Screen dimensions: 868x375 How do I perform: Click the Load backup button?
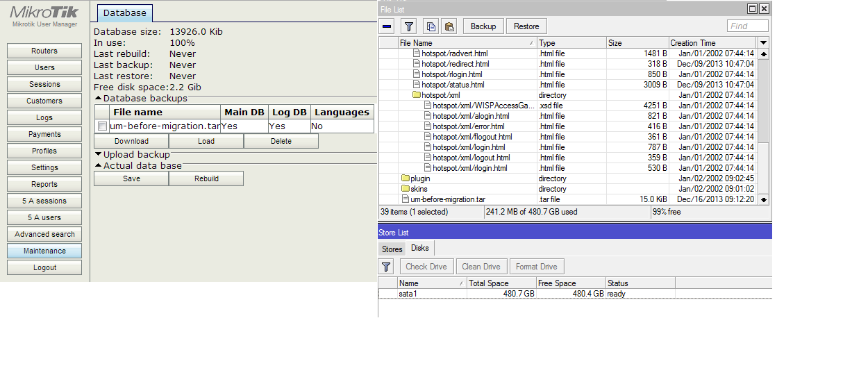pos(206,141)
